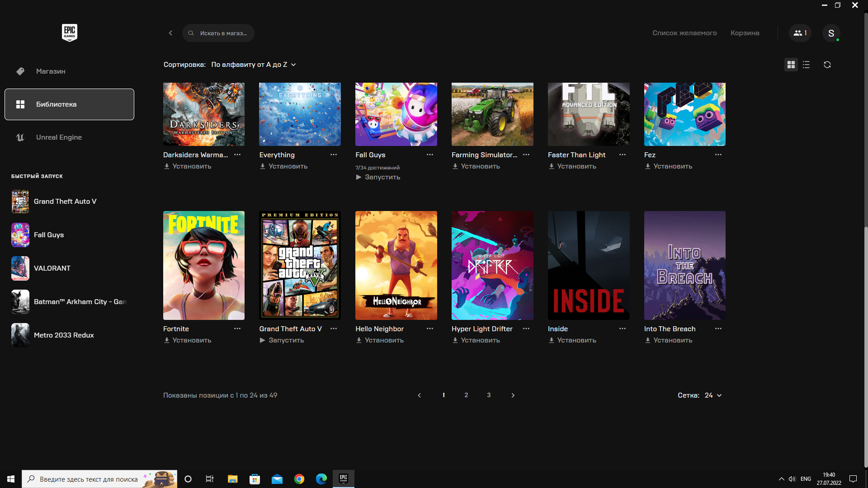Go to the Store section
This screenshot has height=488, width=868.
point(69,71)
